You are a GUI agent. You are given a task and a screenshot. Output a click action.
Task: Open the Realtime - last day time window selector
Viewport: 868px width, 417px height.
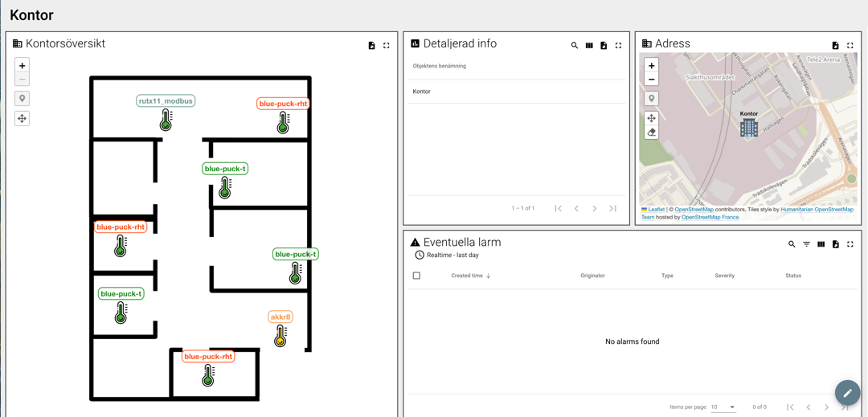(x=448, y=255)
